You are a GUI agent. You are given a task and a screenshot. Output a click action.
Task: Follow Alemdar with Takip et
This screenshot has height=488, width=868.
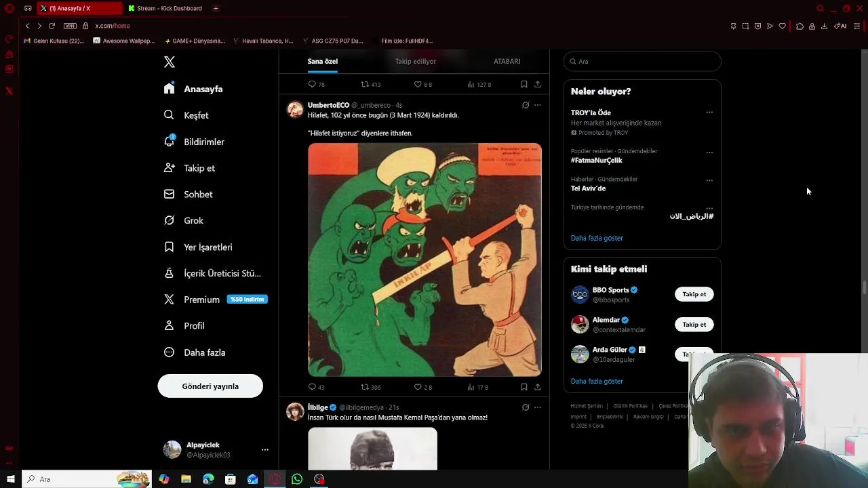[x=694, y=325]
